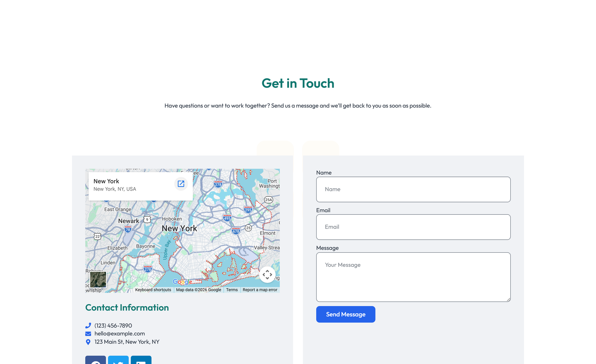Click the hello@example.com email address
This screenshot has width=596, height=364.
(x=119, y=333)
